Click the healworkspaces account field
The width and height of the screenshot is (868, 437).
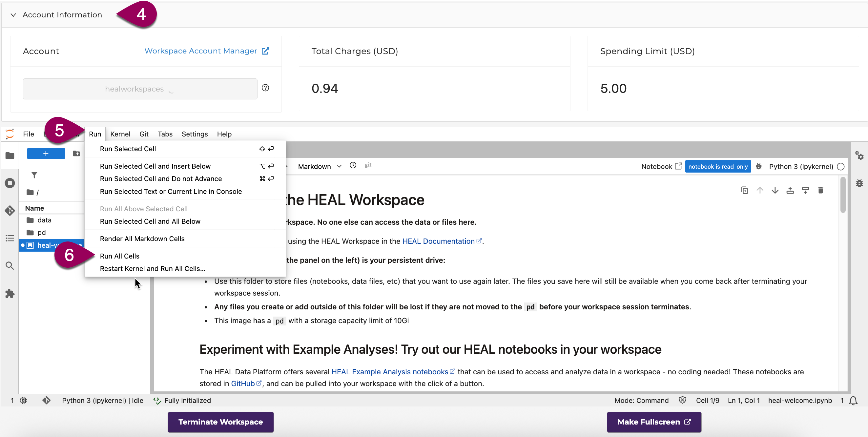coord(140,89)
